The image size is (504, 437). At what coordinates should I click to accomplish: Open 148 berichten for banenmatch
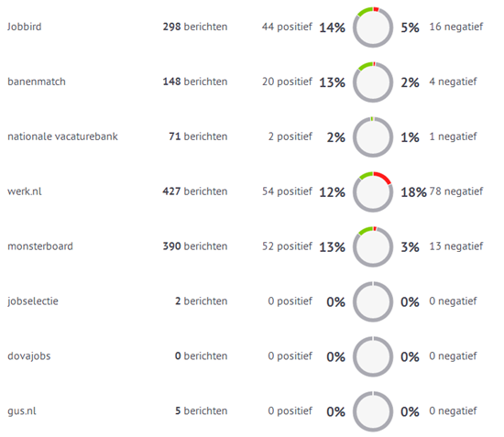click(195, 82)
